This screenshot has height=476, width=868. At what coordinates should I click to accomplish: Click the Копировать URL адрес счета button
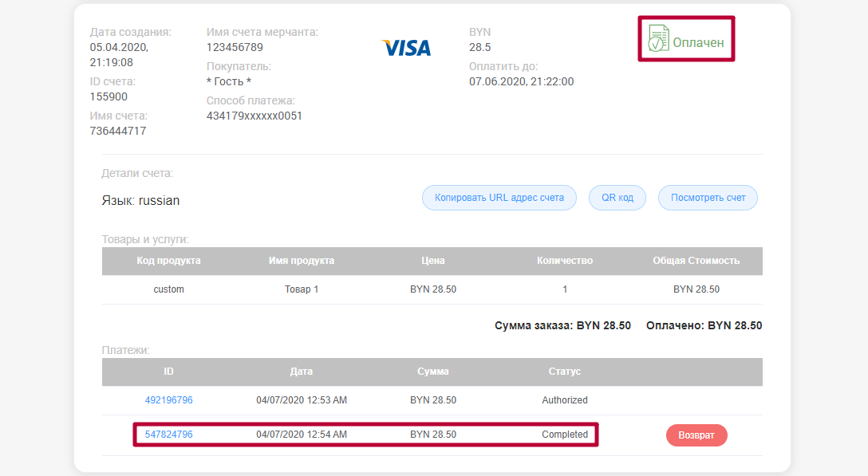click(499, 197)
